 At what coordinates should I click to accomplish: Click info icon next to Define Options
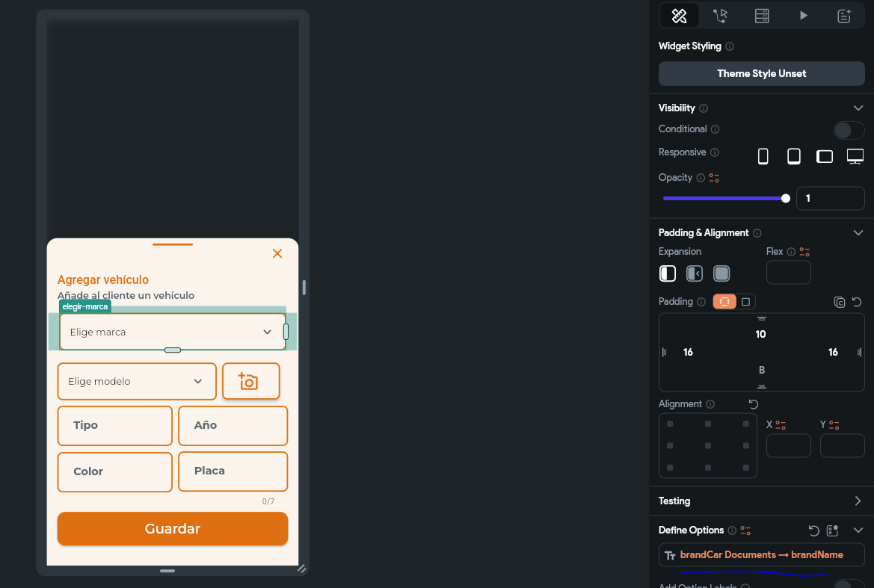(732, 530)
